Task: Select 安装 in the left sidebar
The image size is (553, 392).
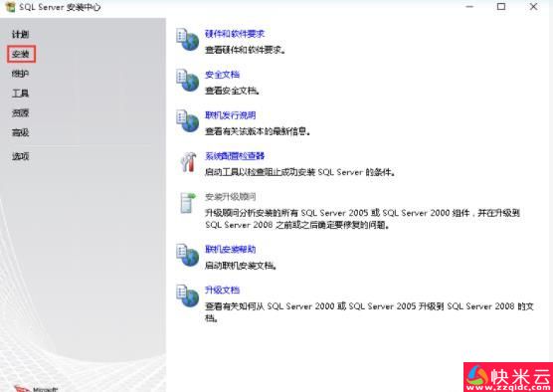Action: pos(21,55)
